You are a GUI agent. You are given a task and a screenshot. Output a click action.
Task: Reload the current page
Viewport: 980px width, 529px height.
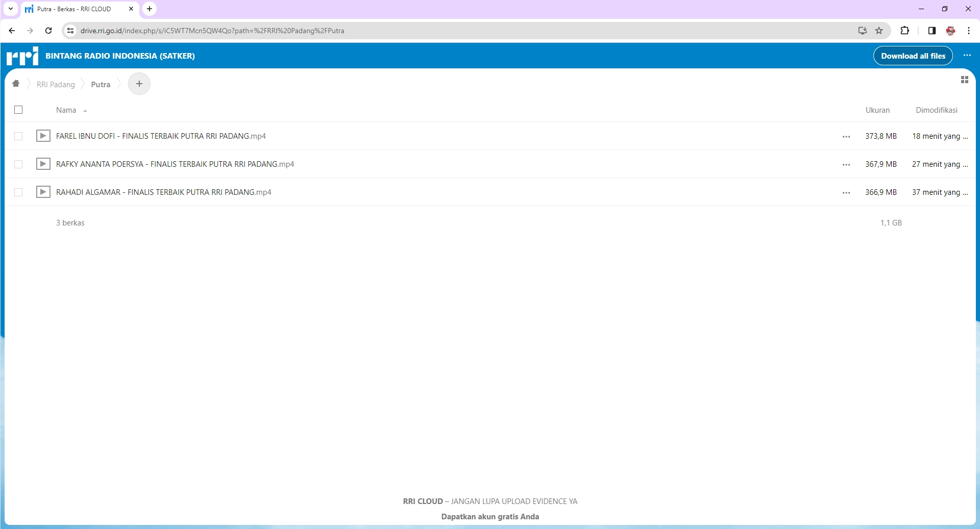point(48,31)
